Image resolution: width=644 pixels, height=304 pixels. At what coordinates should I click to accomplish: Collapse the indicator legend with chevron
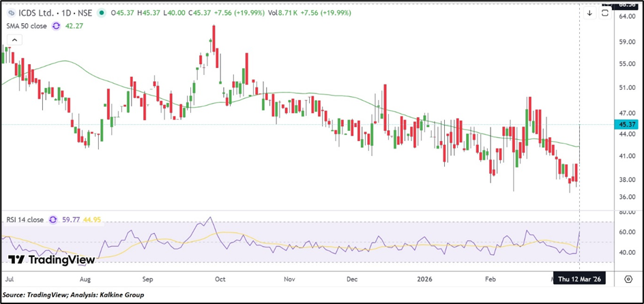pyautogui.click(x=14, y=40)
